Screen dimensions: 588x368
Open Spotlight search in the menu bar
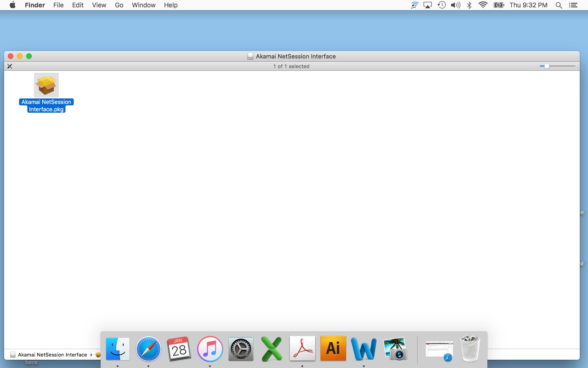click(x=559, y=5)
